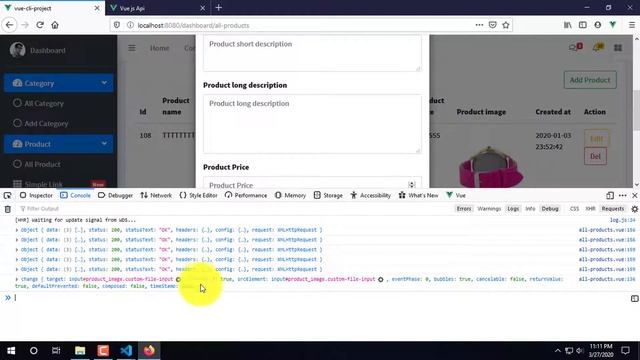Screen dimensions: 640x360
Task: Click the Product short description textarea
Action: click(x=312, y=53)
